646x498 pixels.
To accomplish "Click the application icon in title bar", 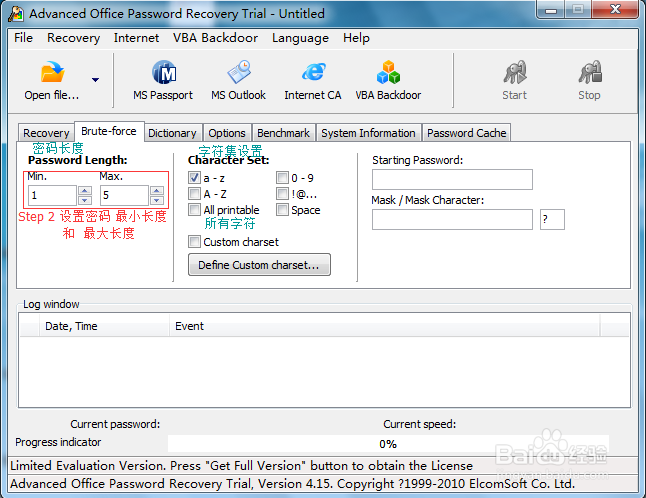I will pyautogui.click(x=16, y=14).
